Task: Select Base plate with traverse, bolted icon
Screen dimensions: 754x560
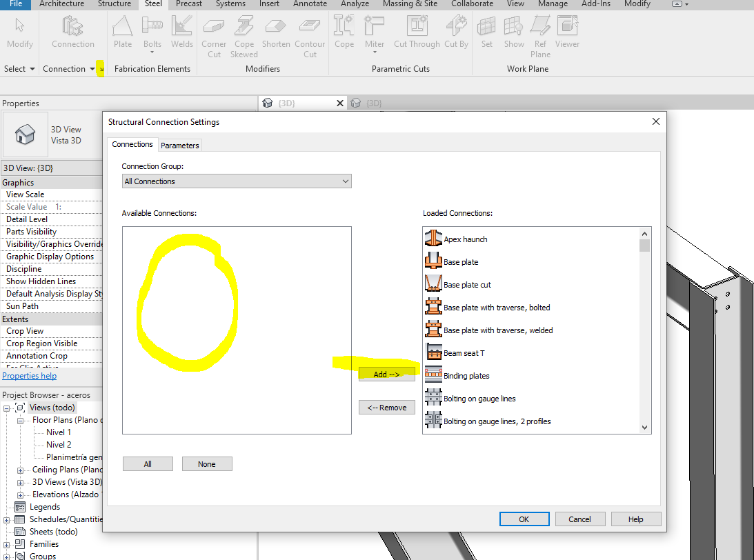Action: pyautogui.click(x=433, y=307)
